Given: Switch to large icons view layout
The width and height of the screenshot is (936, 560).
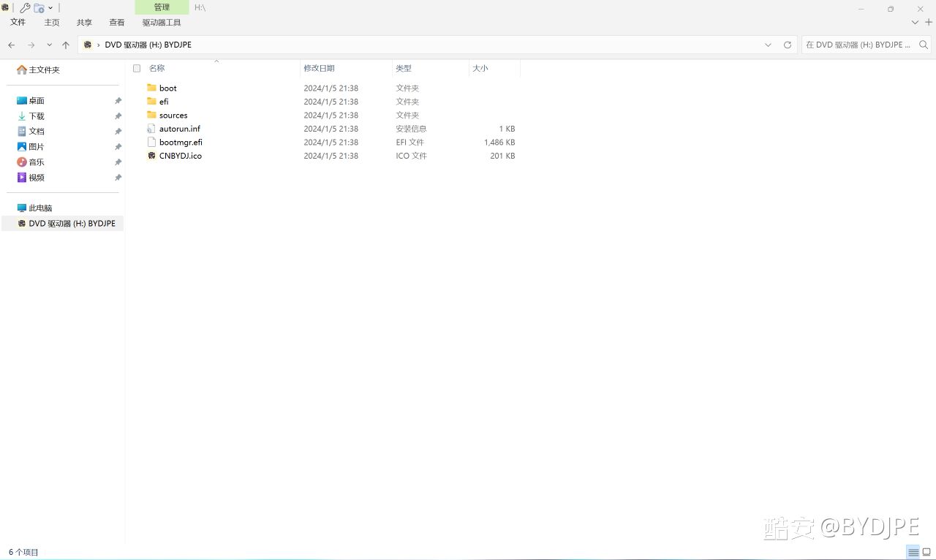Looking at the screenshot, I should (926, 552).
